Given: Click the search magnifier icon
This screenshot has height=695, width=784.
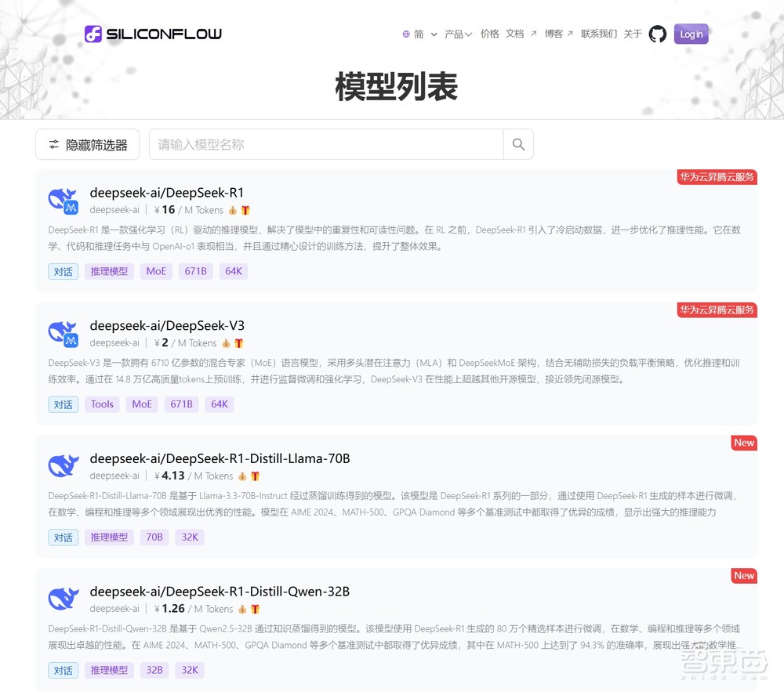Looking at the screenshot, I should (x=517, y=144).
